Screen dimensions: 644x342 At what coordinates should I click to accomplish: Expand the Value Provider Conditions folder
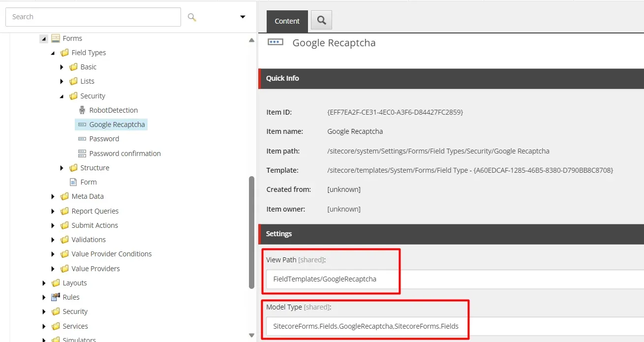[53, 254]
